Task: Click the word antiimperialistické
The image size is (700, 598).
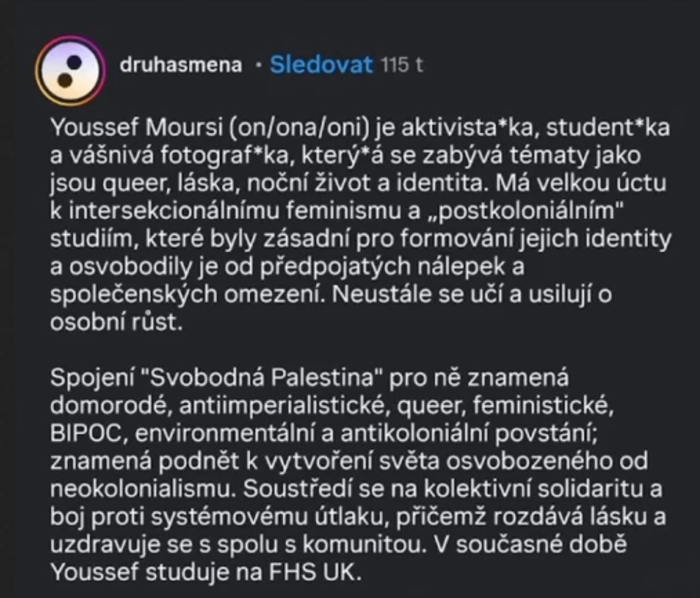Action: (284, 405)
